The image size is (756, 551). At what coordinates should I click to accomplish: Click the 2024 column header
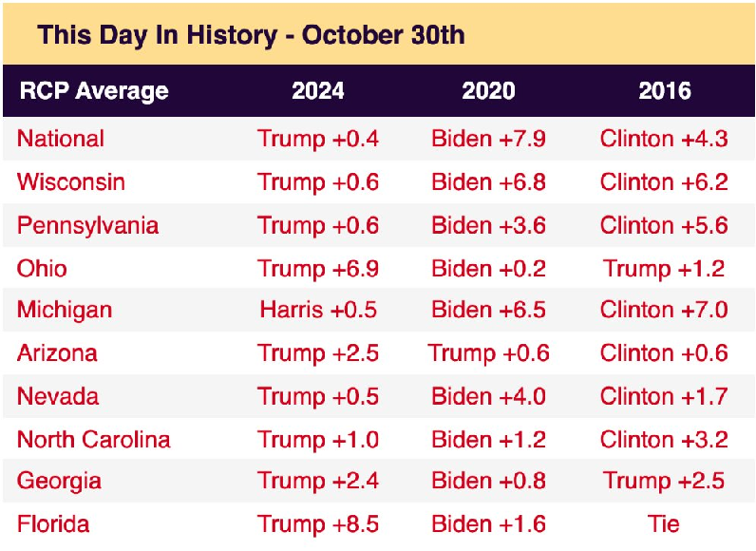point(318,91)
